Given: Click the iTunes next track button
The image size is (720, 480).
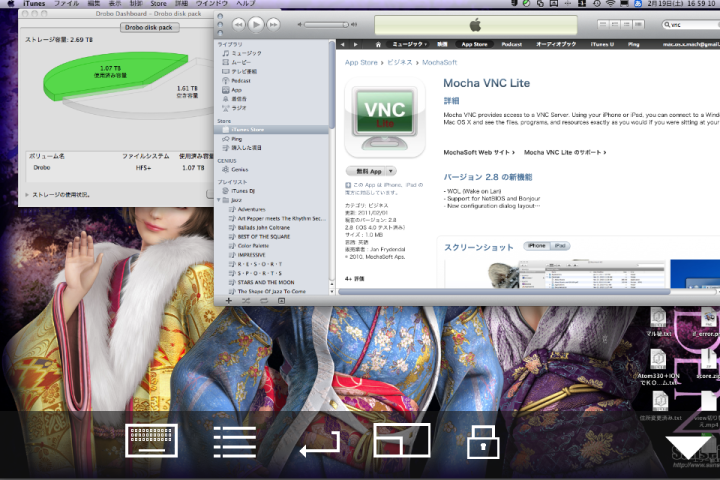Looking at the screenshot, I should (x=273, y=24).
